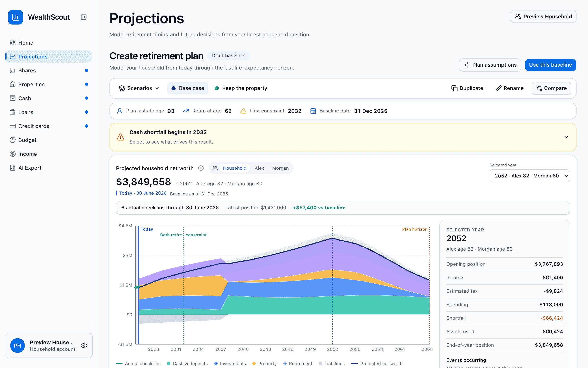Click the Income dollar icon
Image resolution: width=588 pixels, height=368 pixels.
tap(13, 154)
